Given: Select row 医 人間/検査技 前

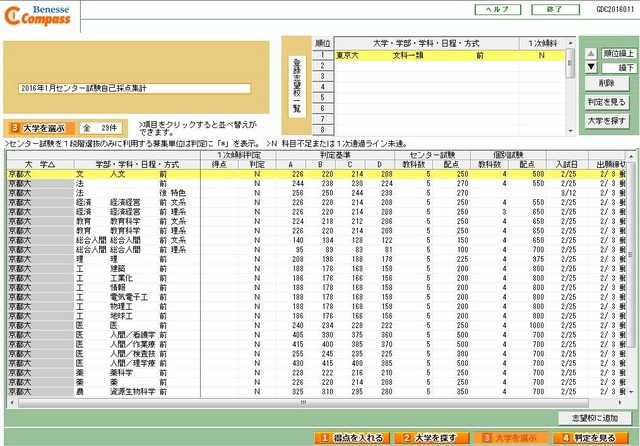Looking at the screenshot, I should [316, 354].
